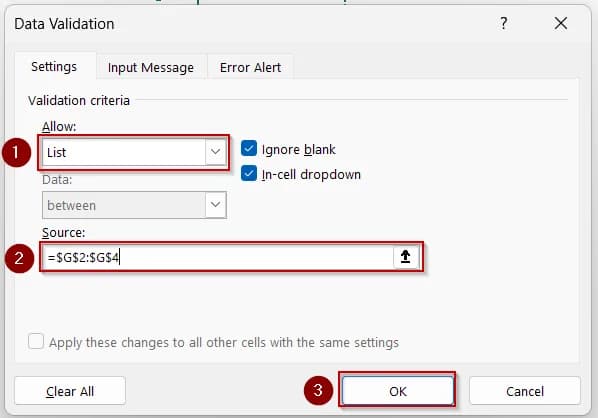Click the Clear All button
This screenshot has width=598, height=418.
tap(70, 391)
